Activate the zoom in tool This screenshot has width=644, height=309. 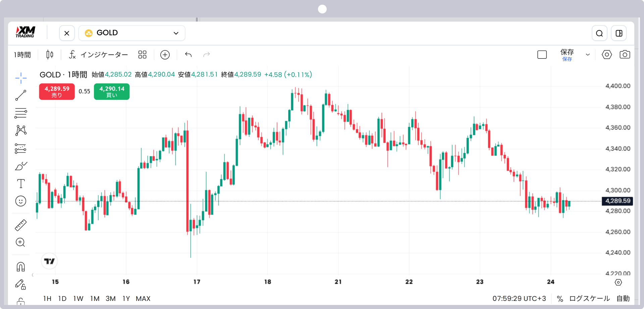pos(21,242)
